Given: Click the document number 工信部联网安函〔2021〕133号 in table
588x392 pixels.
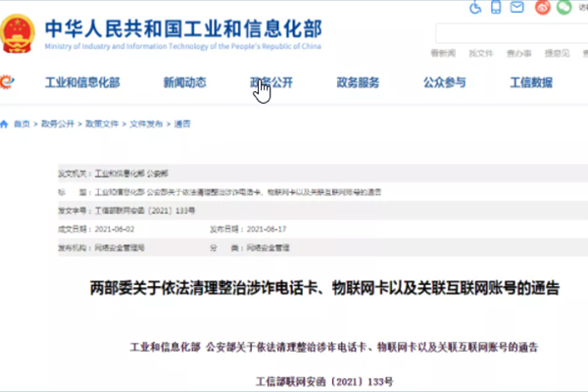Looking at the screenshot, I should click(145, 211).
